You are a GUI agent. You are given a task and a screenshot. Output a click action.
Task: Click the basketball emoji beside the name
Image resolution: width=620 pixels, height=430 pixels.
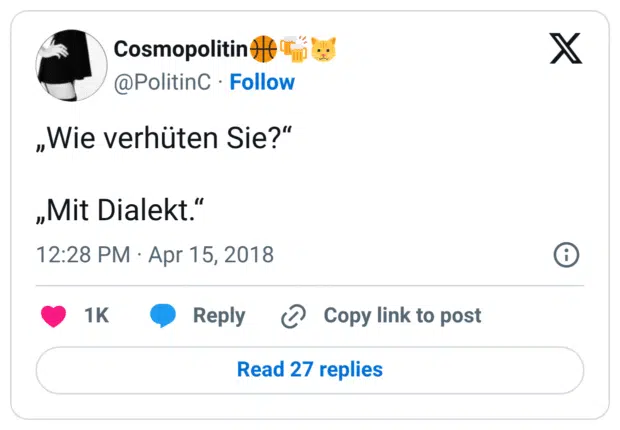click(263, 48)
